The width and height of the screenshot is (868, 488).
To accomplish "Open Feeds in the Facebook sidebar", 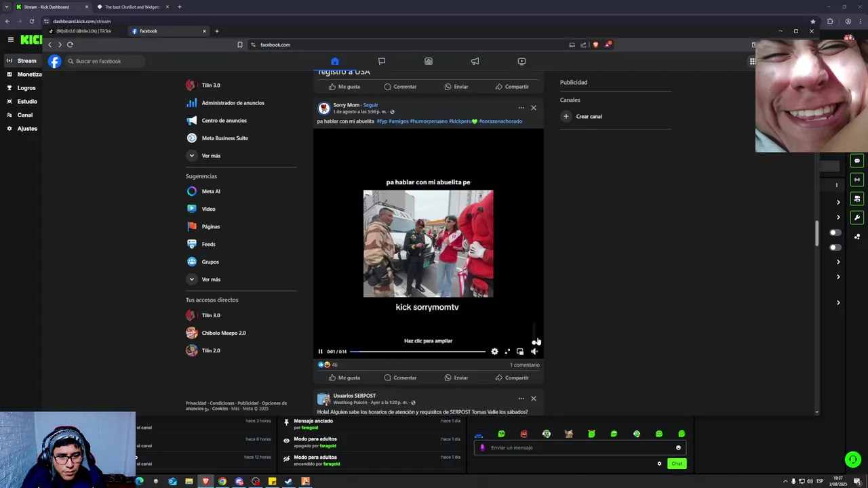I will coord(208,244).
